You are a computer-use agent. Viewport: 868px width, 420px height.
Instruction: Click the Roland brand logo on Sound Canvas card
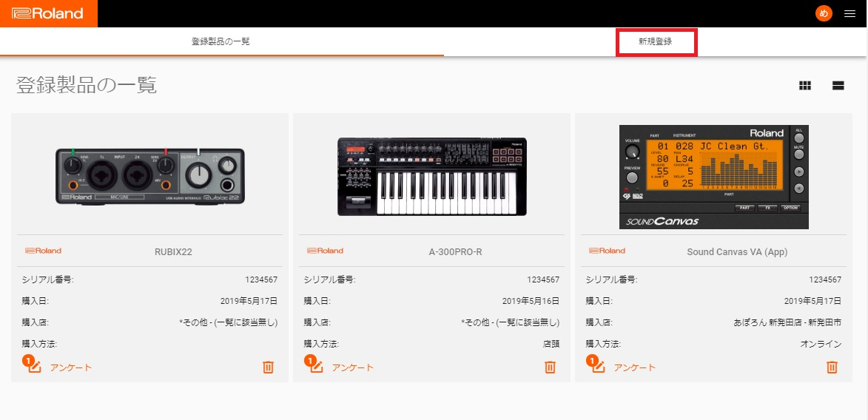[607, 251]
